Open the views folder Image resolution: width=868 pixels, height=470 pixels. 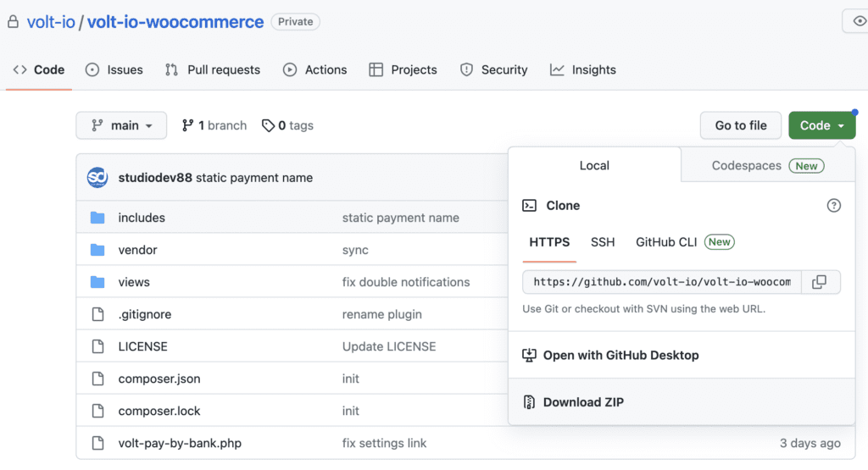click(134, 282)
